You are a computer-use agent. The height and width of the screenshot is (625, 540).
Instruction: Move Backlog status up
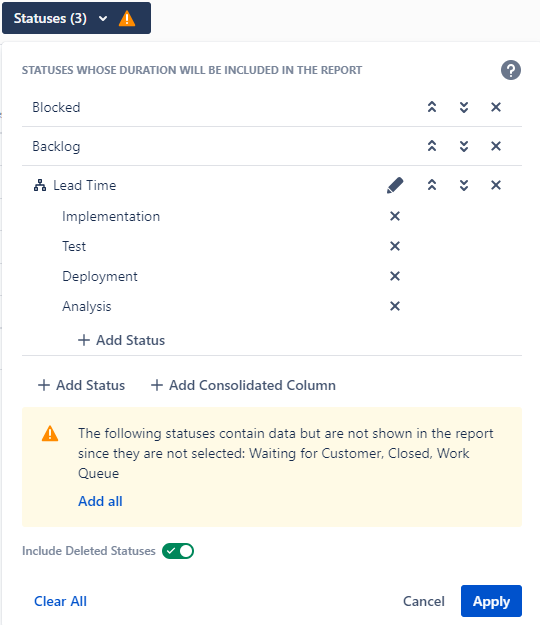point(432,146)
